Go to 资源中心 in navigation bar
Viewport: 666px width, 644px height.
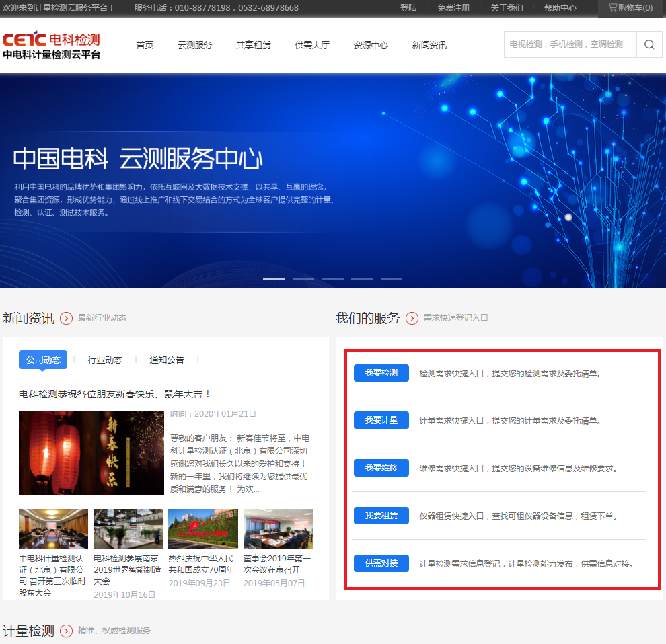[371, 45]
